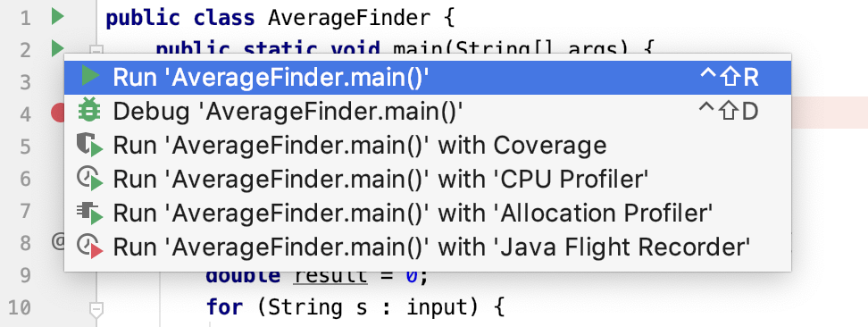Click the @ gutter icon on line 8

[x=58, y=242]
